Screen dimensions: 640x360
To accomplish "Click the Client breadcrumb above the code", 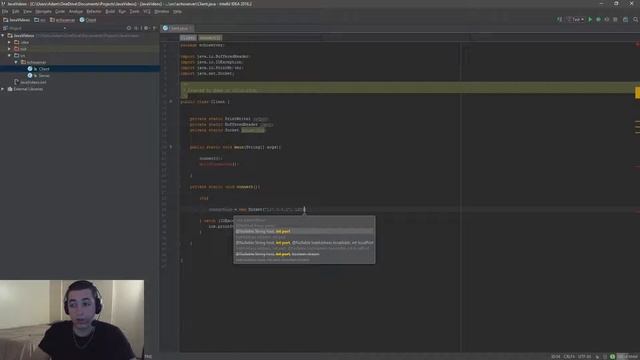I will pyautogui.click(x=188, y=38).
